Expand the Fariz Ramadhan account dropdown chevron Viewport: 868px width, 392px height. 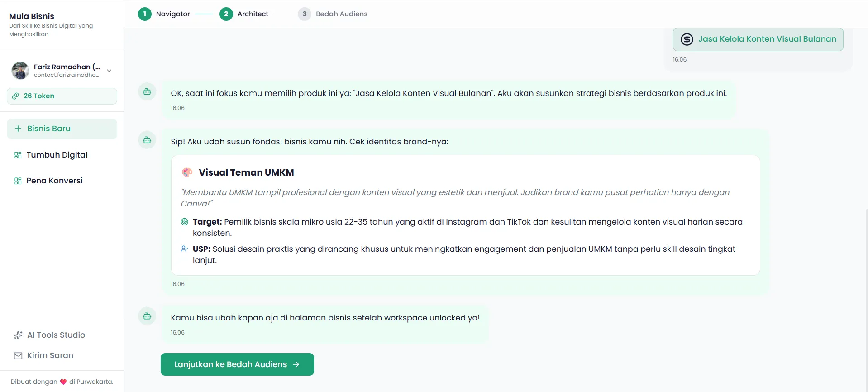109,71
